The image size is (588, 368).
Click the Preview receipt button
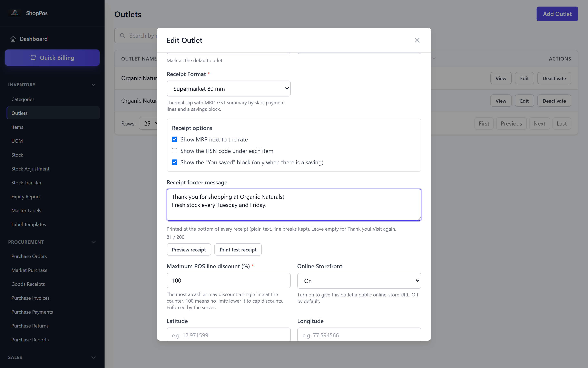point(189,249)
